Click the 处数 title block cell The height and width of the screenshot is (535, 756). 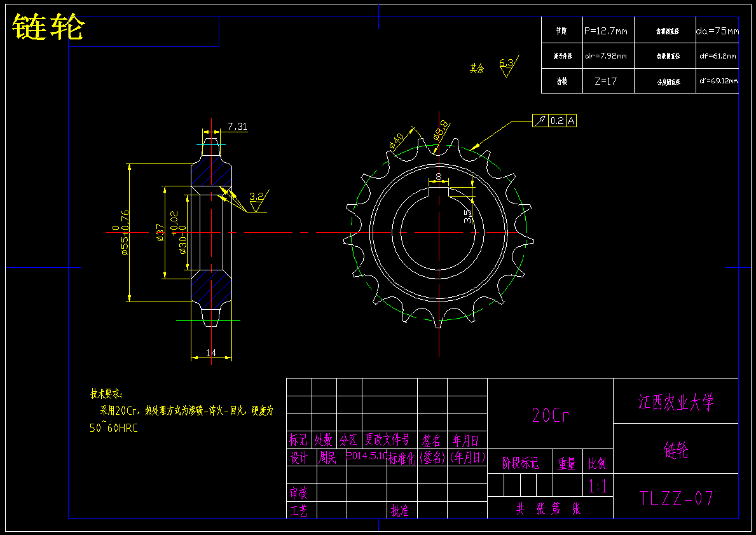click(324, 440)
